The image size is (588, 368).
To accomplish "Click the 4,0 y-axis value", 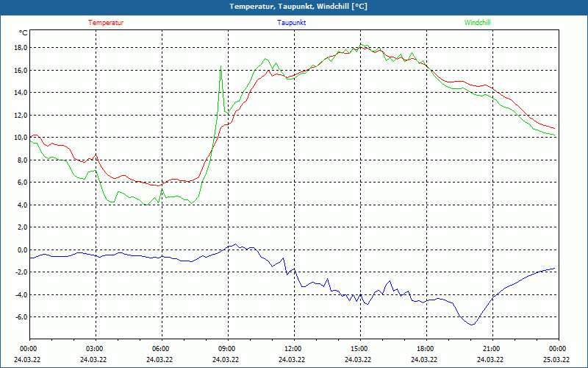I will pyautogui.click(x=22, y=205).
